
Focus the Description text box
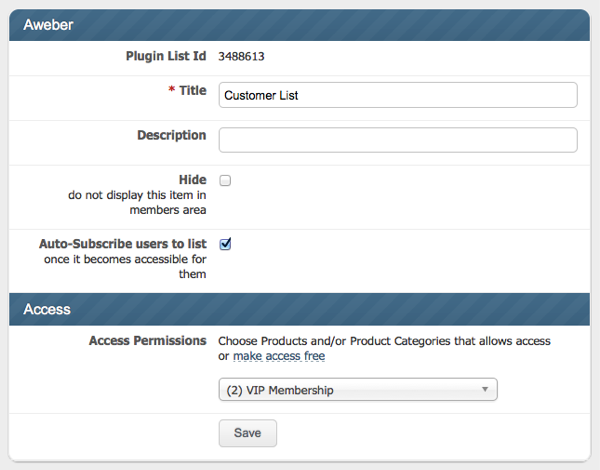tap(397, 139)
